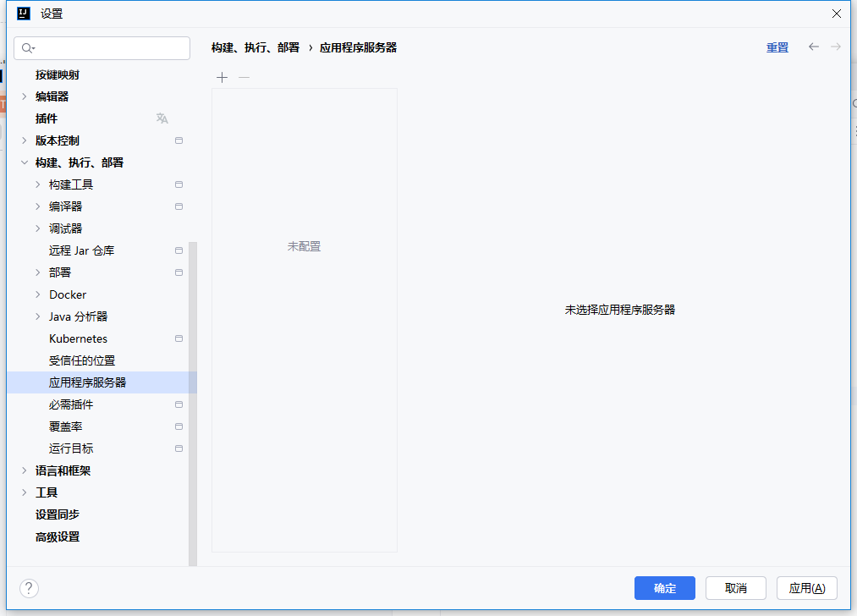The height and width of the screenshot is (616, 857).
Task: Expand the 编辑器 settings section
Action: click(24, 96)
